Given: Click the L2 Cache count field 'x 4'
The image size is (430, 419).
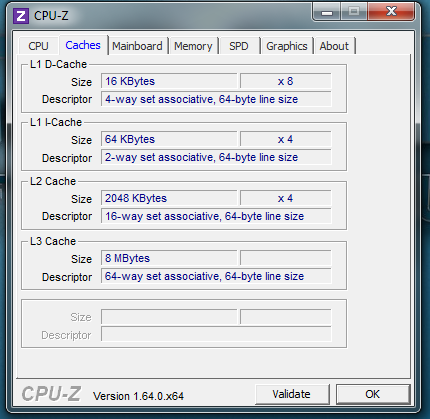Looking at the screenshot, I should [x=286, y=198].
